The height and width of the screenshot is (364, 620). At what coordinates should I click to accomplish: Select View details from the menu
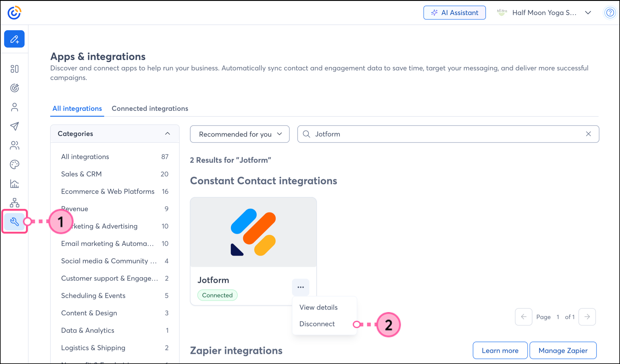[318, 307]
